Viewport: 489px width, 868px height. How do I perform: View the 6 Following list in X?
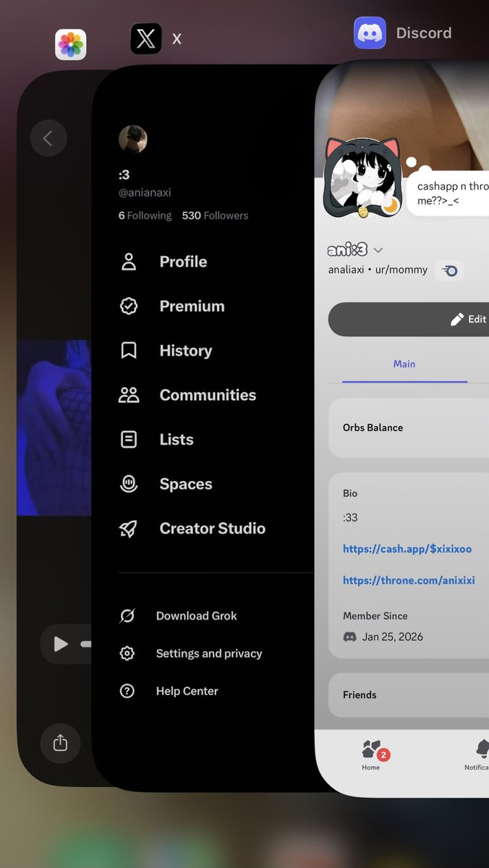click(145, 216)
